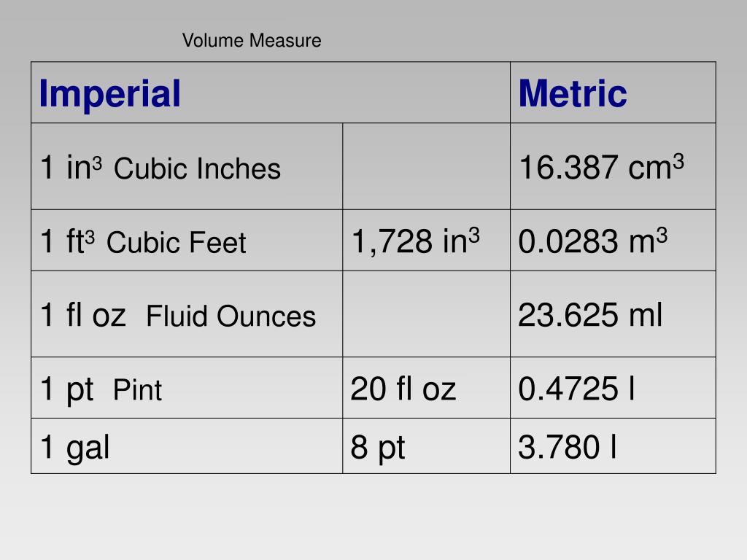Click empty cell beside Cubic Inches
747x560 pixels.
coord(426,166)
